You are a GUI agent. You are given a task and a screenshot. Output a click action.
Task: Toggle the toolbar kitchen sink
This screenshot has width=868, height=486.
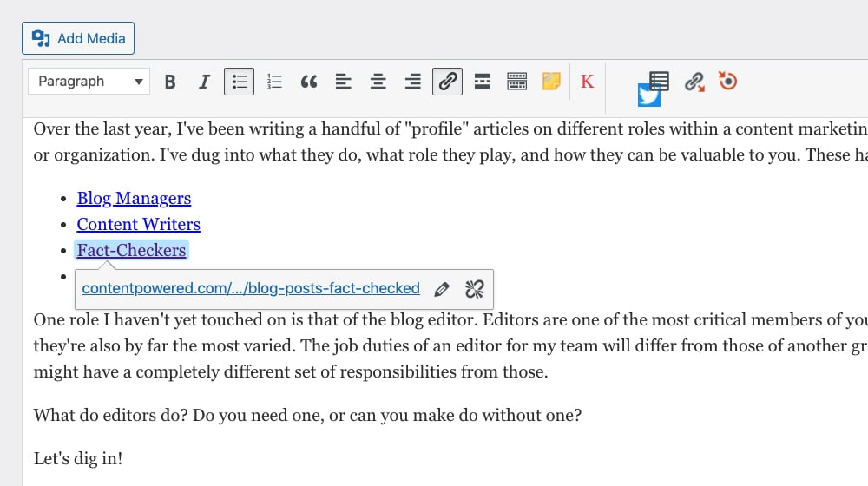point(517,82)
